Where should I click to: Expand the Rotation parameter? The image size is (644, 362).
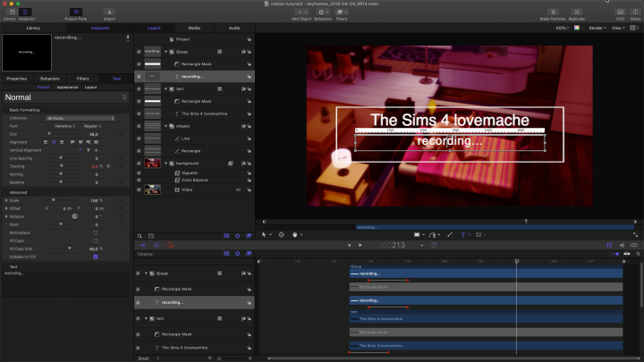pyautogui.click(x=6, y=216)
